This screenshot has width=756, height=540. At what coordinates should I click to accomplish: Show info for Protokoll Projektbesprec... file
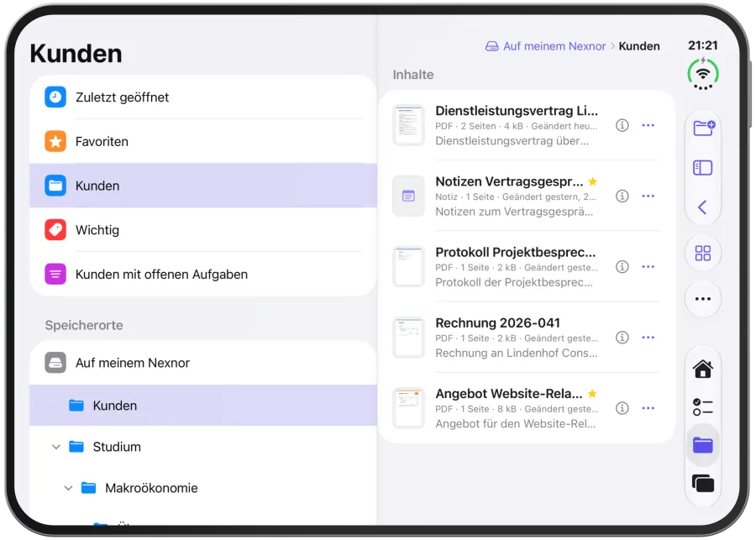coord(622,266)
